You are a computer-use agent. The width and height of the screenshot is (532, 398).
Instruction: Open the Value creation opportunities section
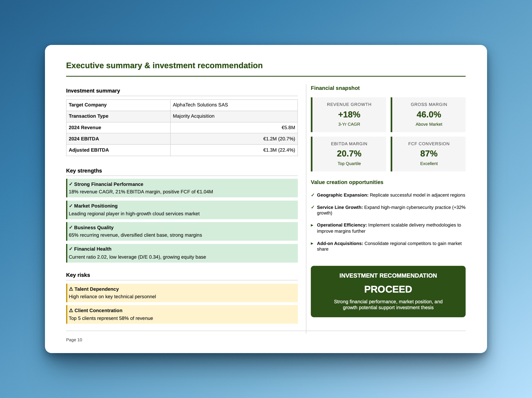[347, 182]
